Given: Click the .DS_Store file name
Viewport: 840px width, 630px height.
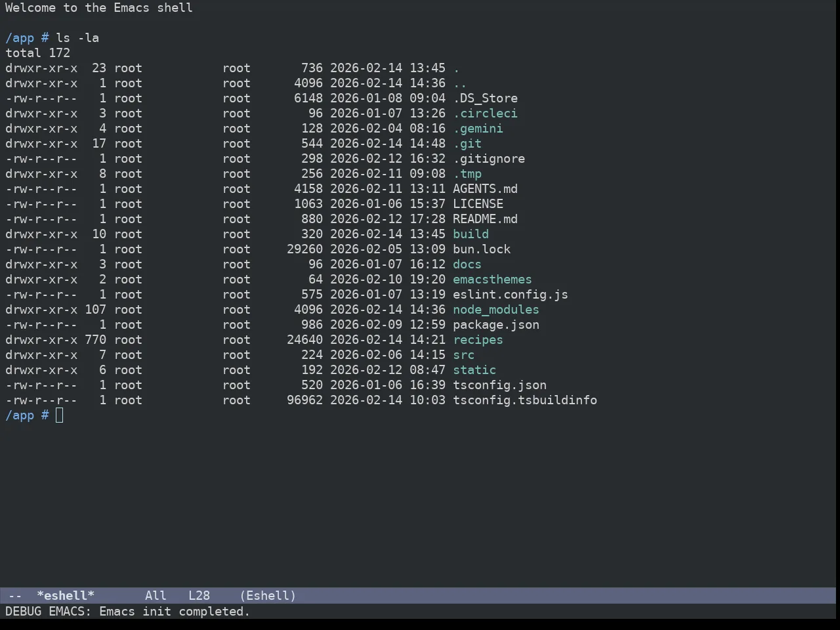Looking at the screenshot, I should pyautogui.click(x=485, y=98).
